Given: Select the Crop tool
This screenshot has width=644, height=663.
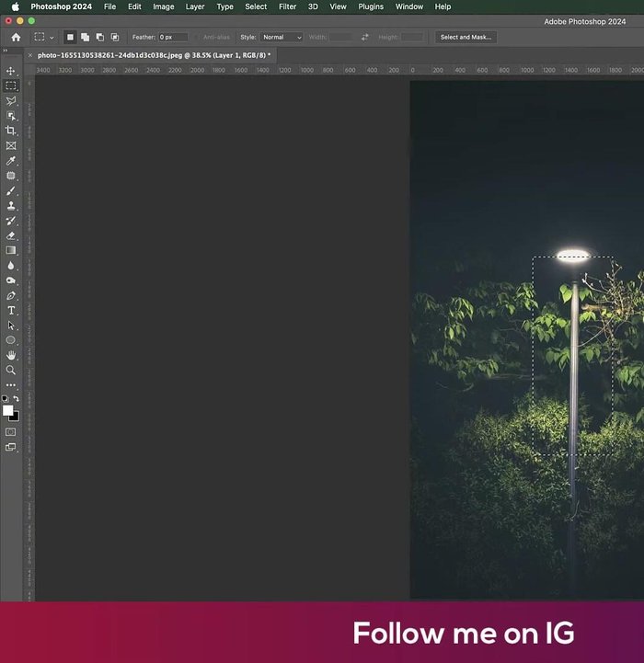Looking at the screenshot, I should (x=11, y=131).
